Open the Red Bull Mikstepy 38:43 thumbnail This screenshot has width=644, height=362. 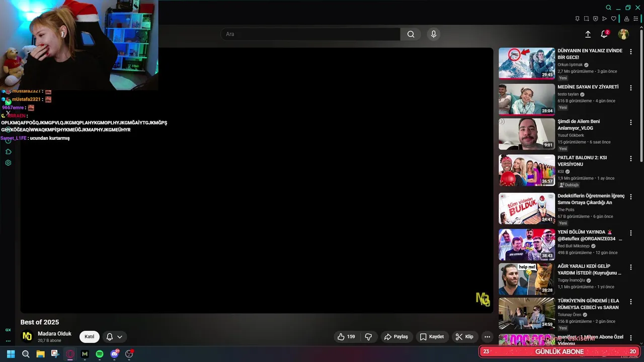[527, 244]
